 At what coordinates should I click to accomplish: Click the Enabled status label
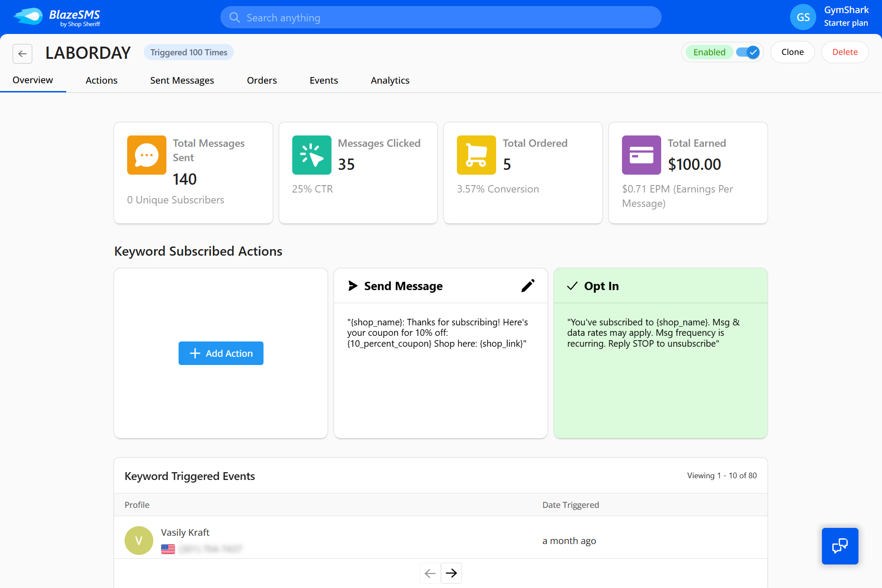[x=709, y=52]
